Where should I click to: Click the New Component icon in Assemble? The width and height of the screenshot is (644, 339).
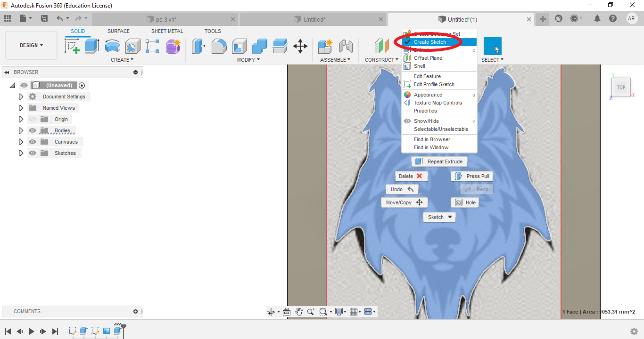pos(325,46)
